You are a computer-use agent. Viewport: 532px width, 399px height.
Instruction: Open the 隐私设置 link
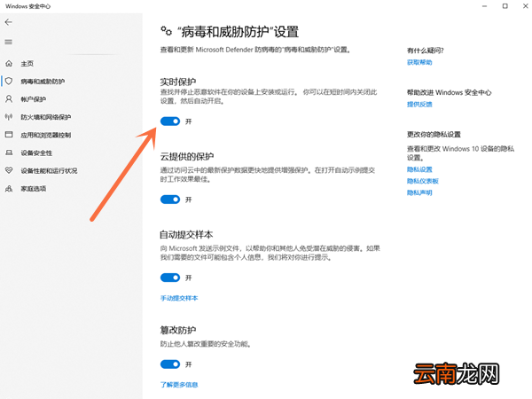coord(419,169)
